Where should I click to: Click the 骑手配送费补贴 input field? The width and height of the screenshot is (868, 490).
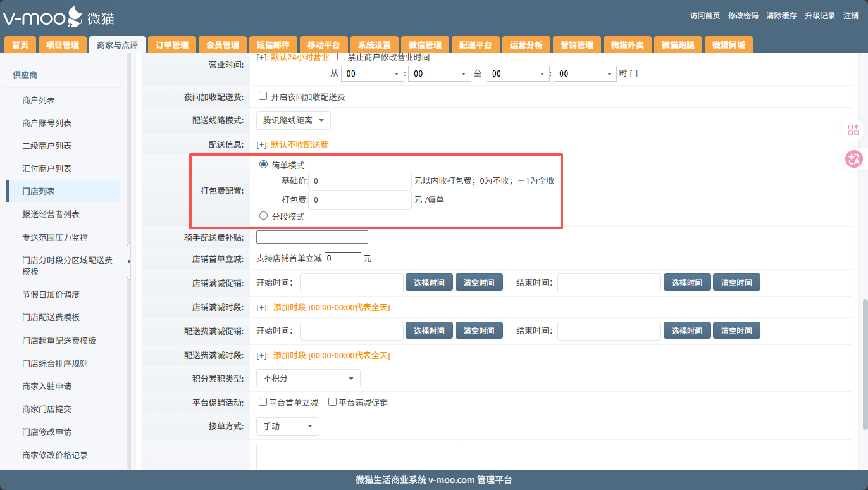[x=312, y=237]
